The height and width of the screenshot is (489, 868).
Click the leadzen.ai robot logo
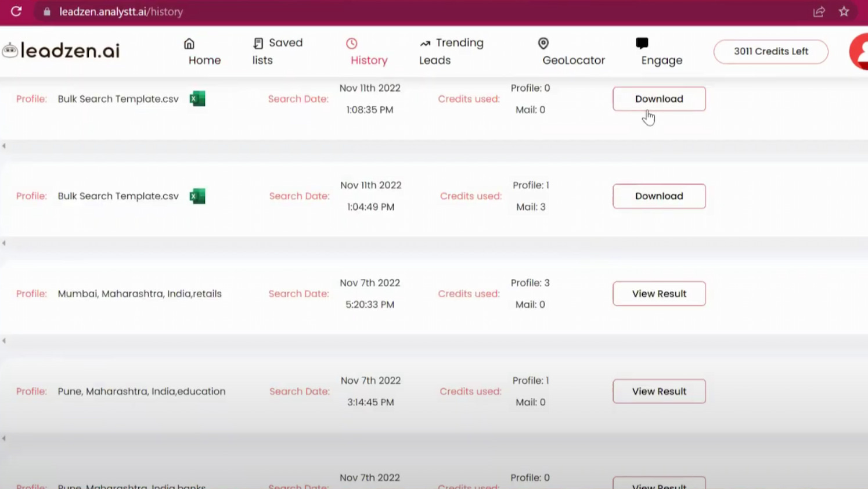(x=9, y=49)
